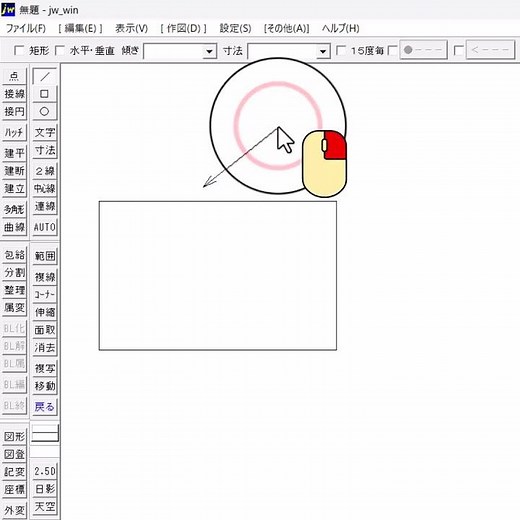
Task: Click the 外変 external edit button
Action: (x=14, y=510)
